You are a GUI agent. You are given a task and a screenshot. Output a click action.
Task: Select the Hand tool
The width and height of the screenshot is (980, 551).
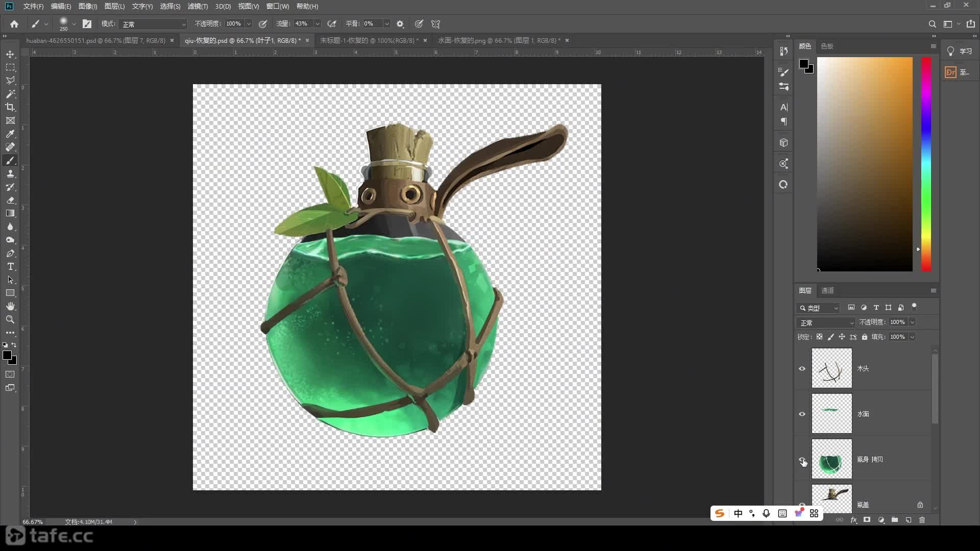(x=10, y=306)
